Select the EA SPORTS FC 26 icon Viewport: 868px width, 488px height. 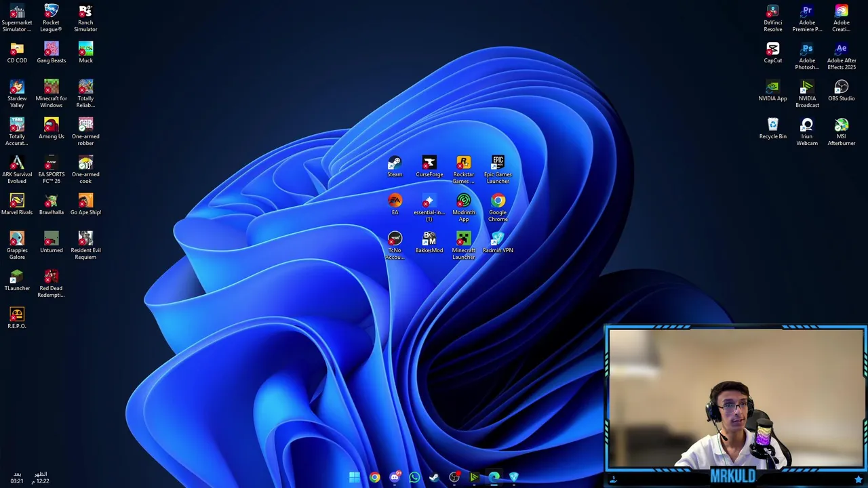click(x=51, y=170)
